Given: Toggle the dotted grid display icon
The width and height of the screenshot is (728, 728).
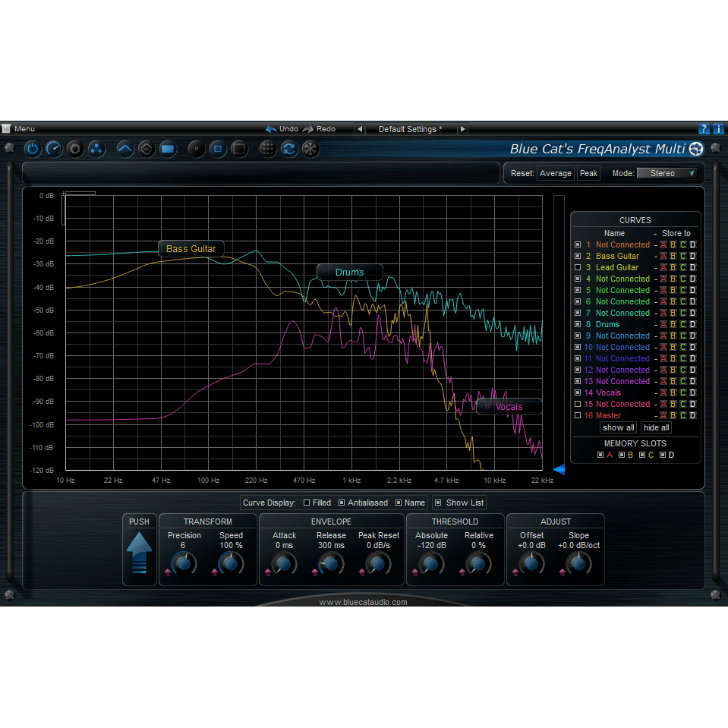Looking at the screenshot, I should click(x=267, y=149).
